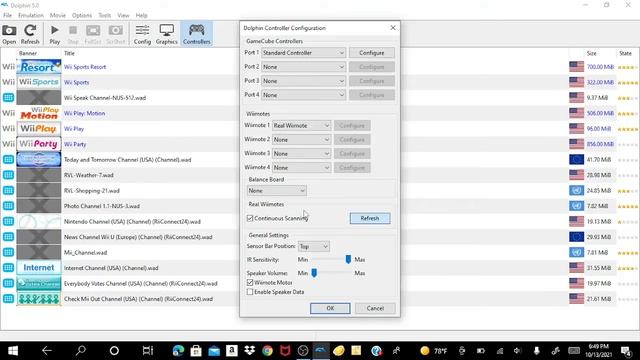Sort game list by Size column
Viewport: 640px width, 360px height.
point(592,53)
